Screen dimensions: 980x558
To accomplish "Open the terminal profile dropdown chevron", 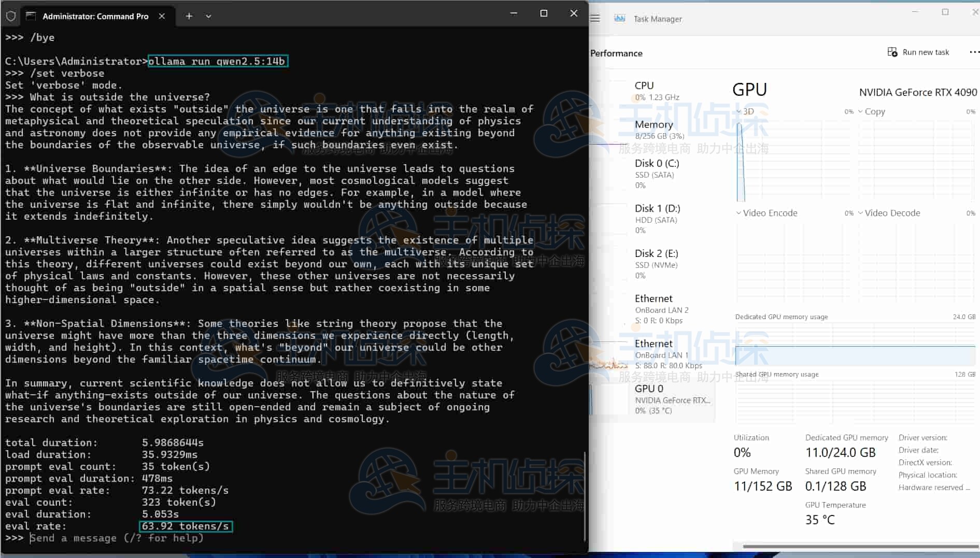I will point(208,16).
